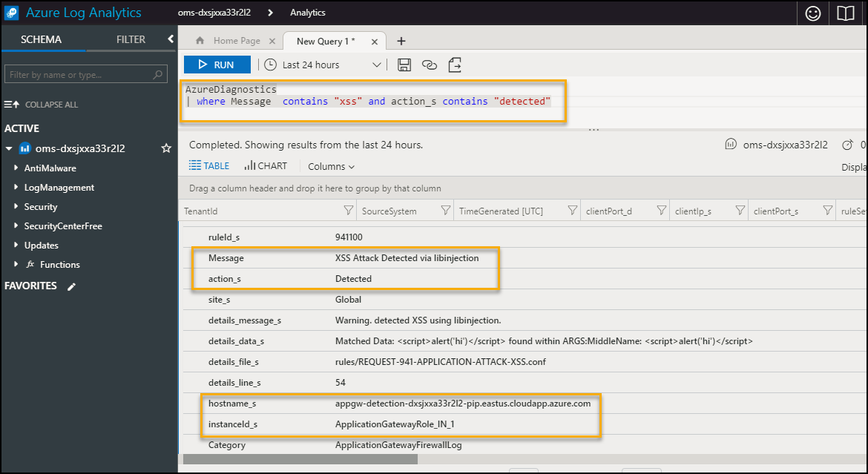Select the hostname_s cloudapp.azure.com value
Viewport: 868px width, 474px height.
tap(463, 403)
